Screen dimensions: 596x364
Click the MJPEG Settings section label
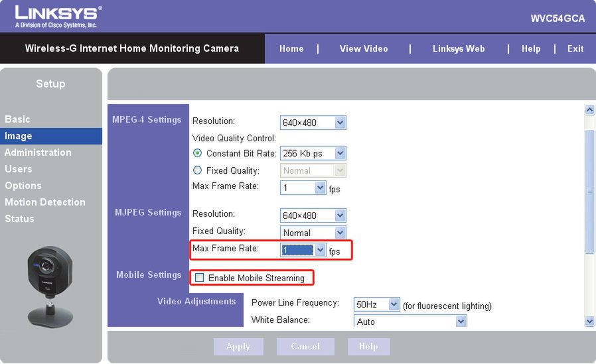pyautogui.click(x=148, y=212)
